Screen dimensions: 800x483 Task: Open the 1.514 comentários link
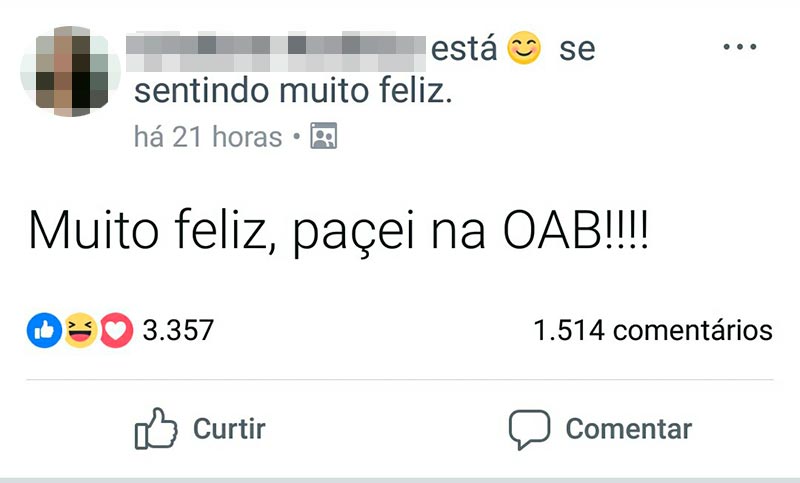pos(653,330)
